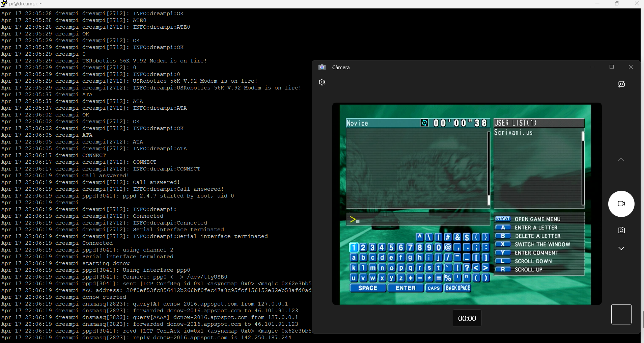Image resolution: width=644 pixels, height=343 pixels.
Task: Click the highlighted '1' key on the game keyboard
Action: coord(354,247)
